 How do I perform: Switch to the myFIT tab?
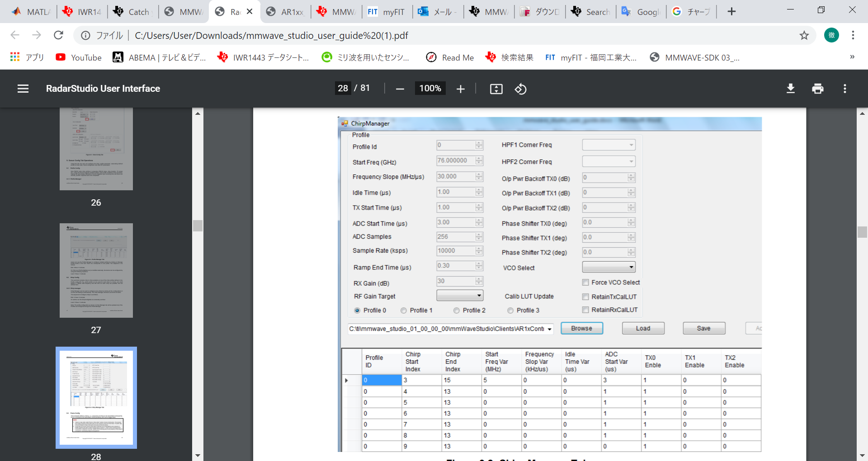click(x=387, y=12)
